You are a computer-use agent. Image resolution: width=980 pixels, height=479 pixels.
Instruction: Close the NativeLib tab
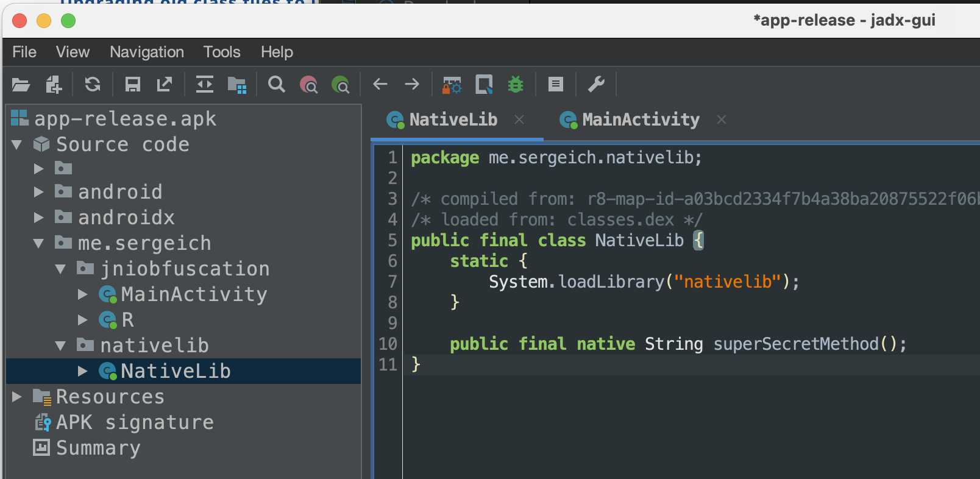(x=519, y=120)
